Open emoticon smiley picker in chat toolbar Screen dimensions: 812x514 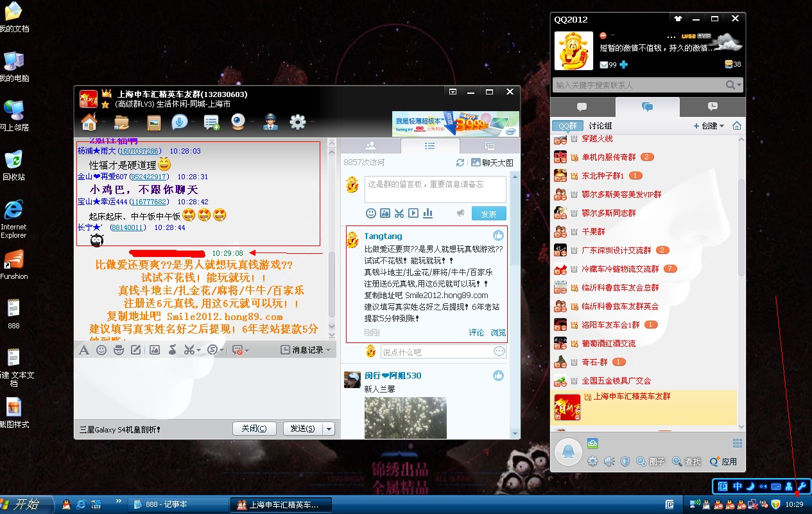[101, 350]
